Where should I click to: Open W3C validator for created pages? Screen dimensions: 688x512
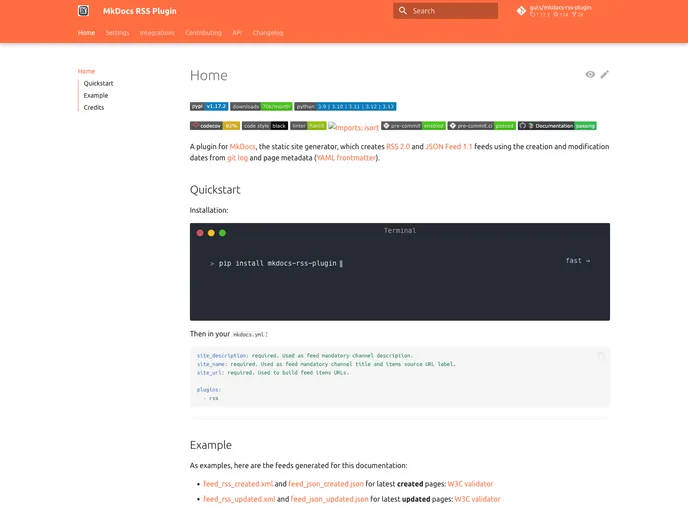point(470,484)
